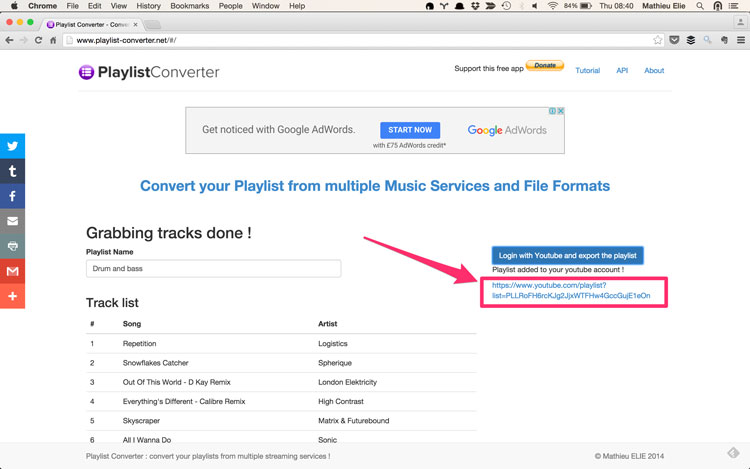
Task: Open the Apple menu
Action: point(14,6)
